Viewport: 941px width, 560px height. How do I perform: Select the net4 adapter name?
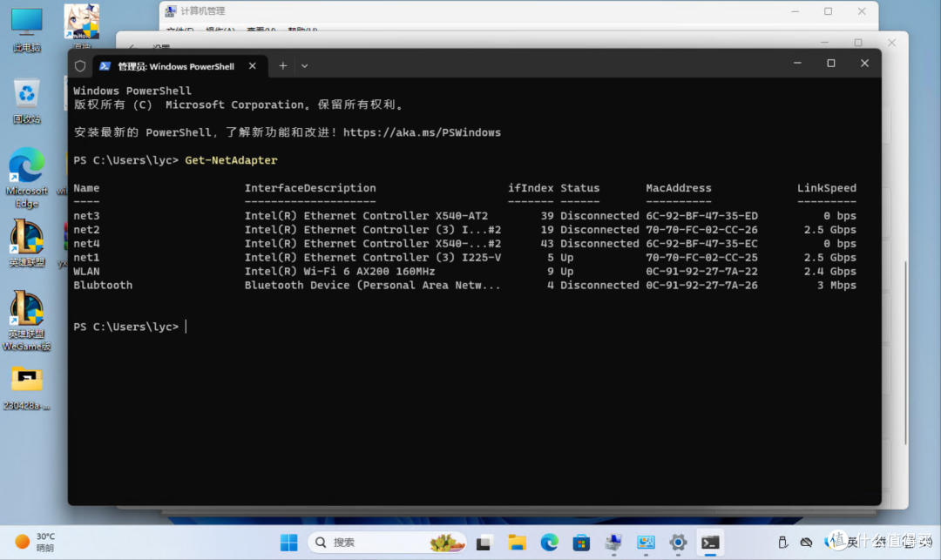click(x=86, y=244)
